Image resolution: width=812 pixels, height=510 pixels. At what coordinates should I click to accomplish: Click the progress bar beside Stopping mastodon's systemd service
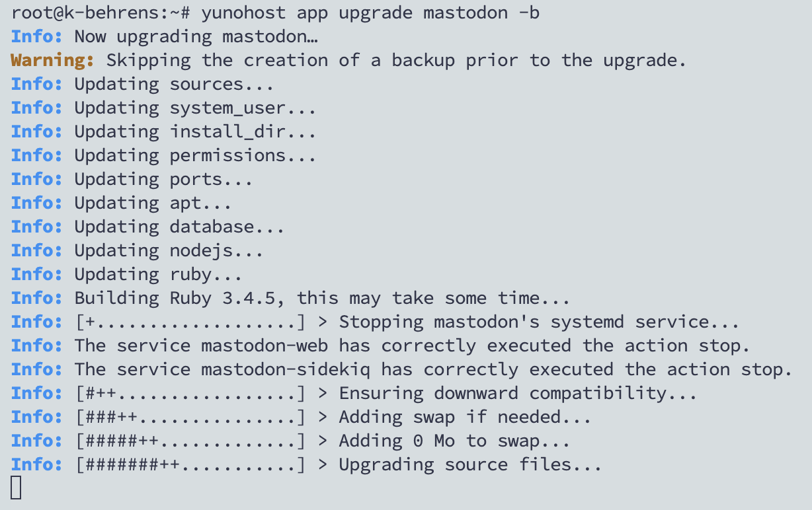(190, 322)
